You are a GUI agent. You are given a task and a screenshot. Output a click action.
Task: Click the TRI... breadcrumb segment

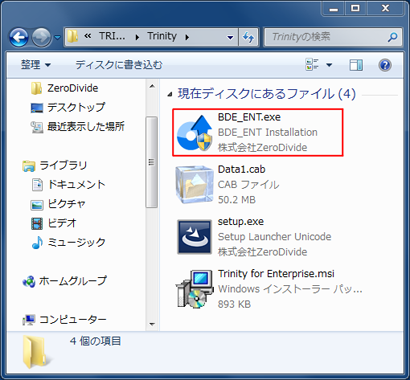112,36
